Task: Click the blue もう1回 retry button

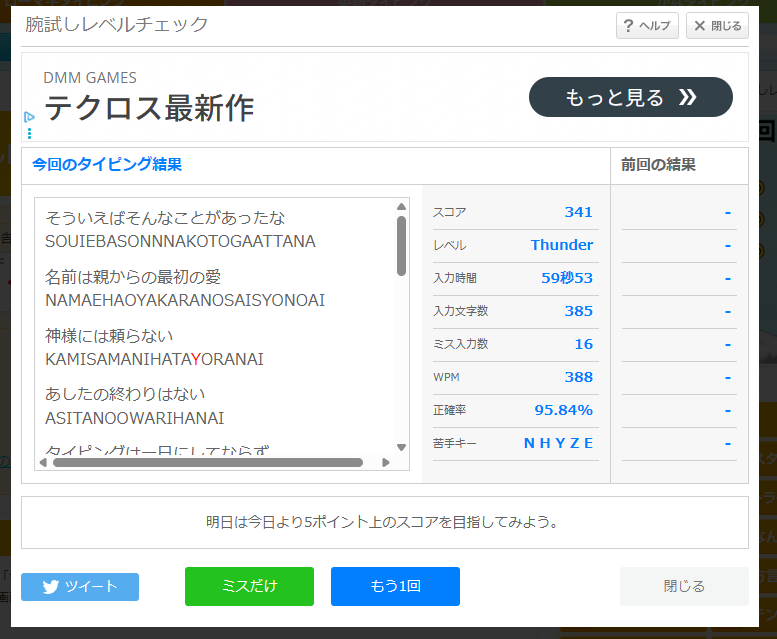Action: point(395,586)
